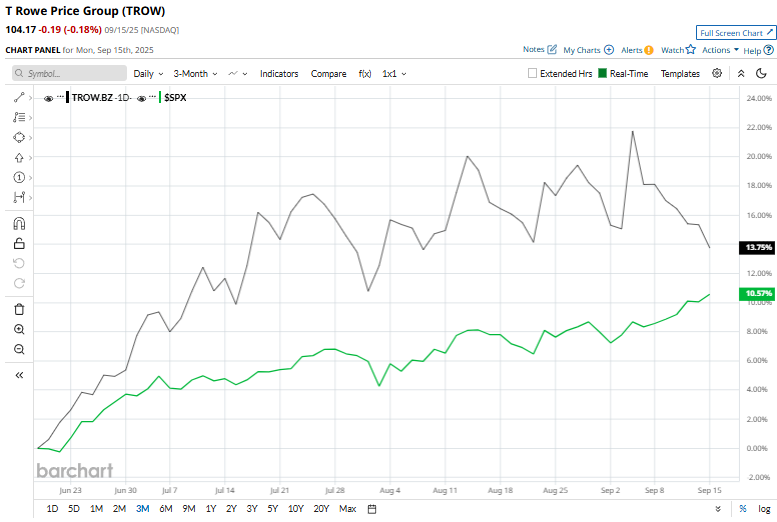Select the 6M range
The height and width of the screenshot is (522, 777).
(x=166, y=509)
